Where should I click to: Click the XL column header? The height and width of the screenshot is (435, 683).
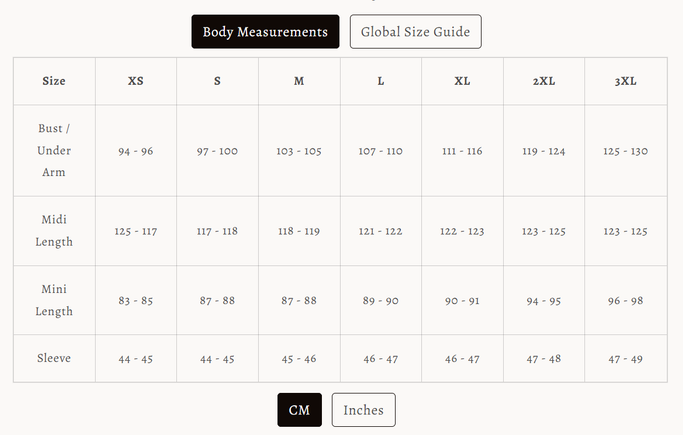[x=463, y=81]
